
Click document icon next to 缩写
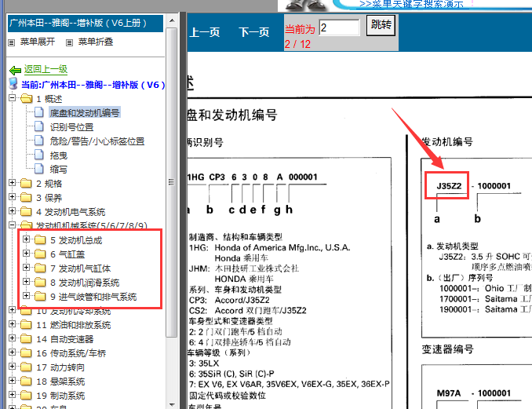coord(39,169)
